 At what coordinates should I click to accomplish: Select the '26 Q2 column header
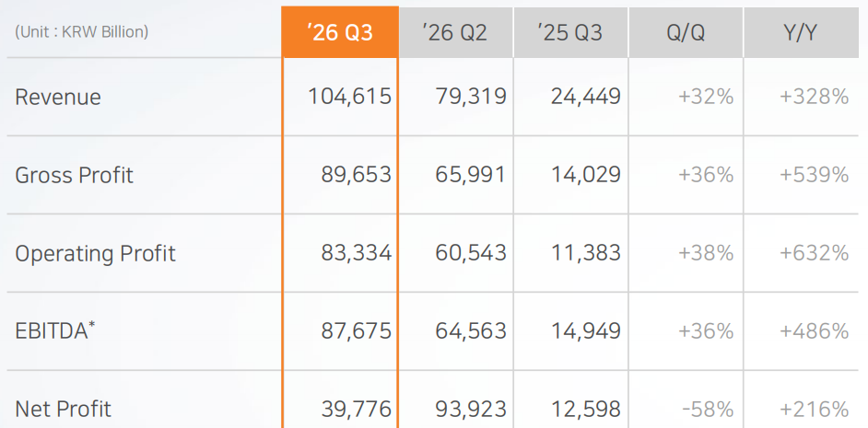click(x=455, y=32)
